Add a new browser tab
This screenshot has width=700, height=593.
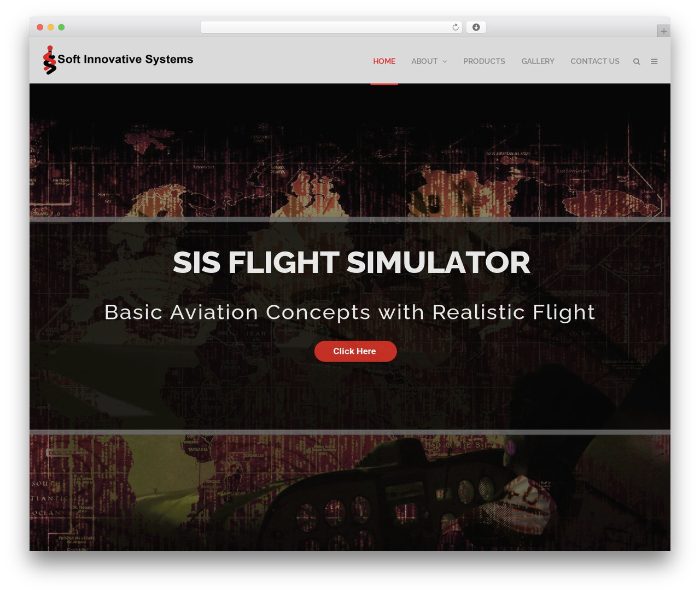(x=663, y=31)
